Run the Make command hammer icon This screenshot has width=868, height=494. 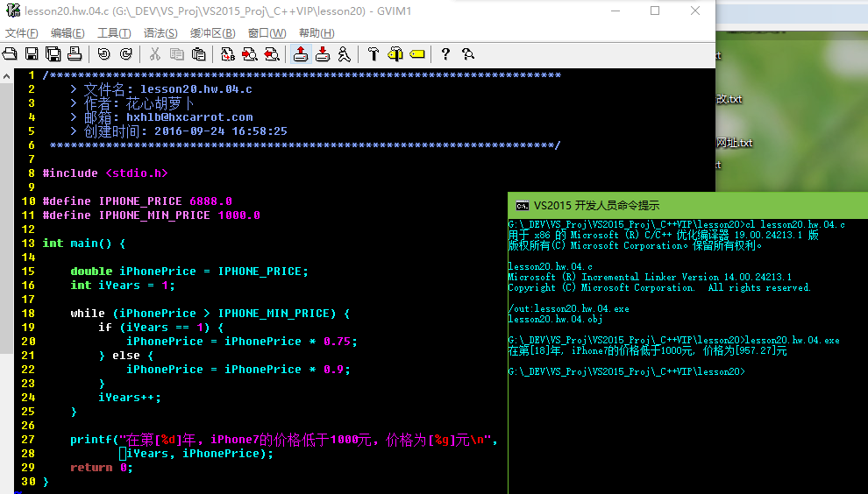point(373,54)
